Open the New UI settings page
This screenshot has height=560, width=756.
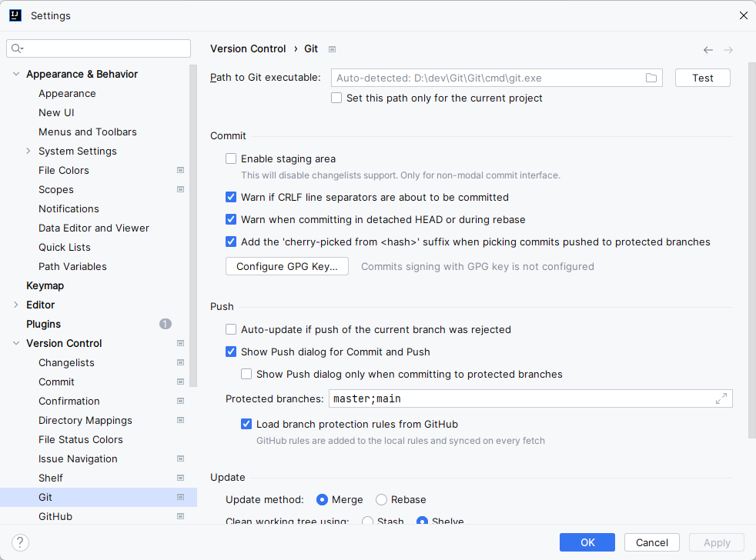56,113
